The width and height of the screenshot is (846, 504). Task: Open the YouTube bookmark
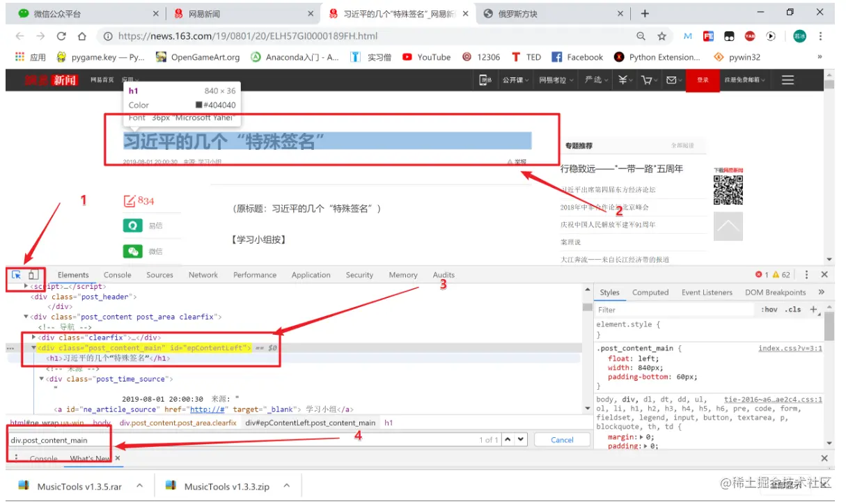426,57
